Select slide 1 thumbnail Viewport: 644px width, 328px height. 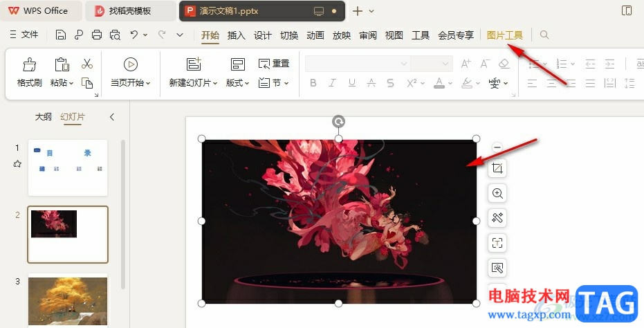coord(68,167)
